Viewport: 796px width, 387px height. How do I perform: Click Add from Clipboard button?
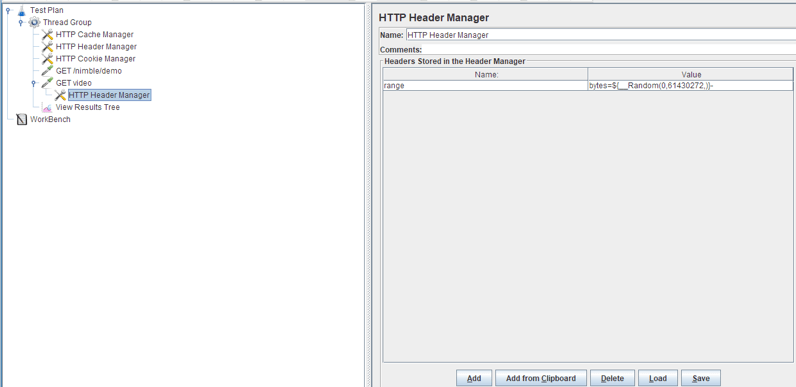[541, 378]
